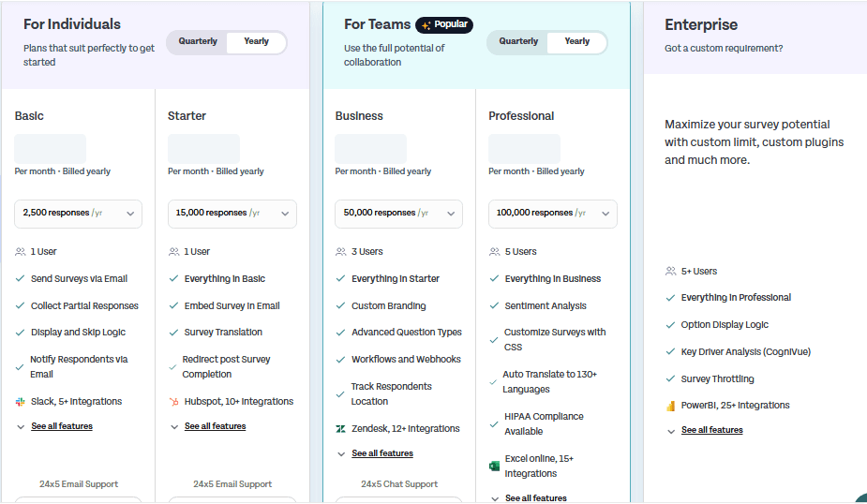Click Auto Translate to 130+ Languages text
The image size is (867, 504).
tap(549, 382)
